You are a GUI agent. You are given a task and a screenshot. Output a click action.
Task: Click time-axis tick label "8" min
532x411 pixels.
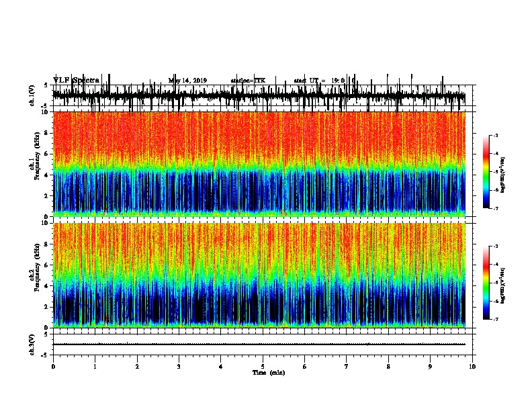click(388, 367)
